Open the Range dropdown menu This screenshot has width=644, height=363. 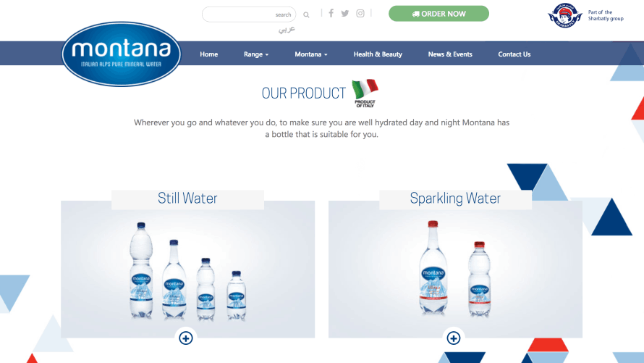(x=256, y=54)
